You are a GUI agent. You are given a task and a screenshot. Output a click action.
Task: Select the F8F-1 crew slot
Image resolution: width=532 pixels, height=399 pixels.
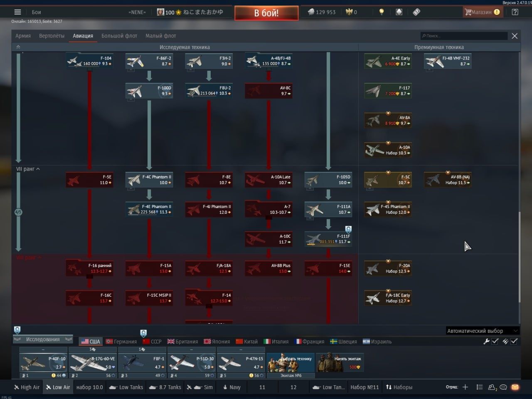coord(142,362)
